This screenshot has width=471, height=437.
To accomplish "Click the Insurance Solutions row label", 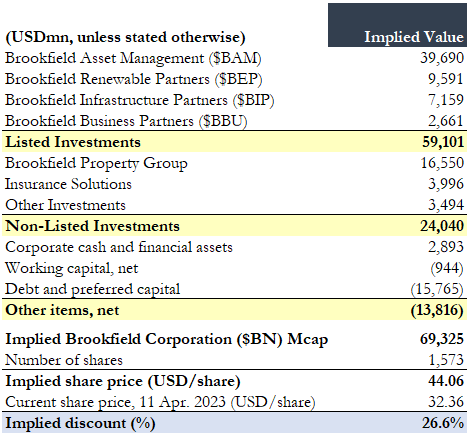I will [68, 184].
